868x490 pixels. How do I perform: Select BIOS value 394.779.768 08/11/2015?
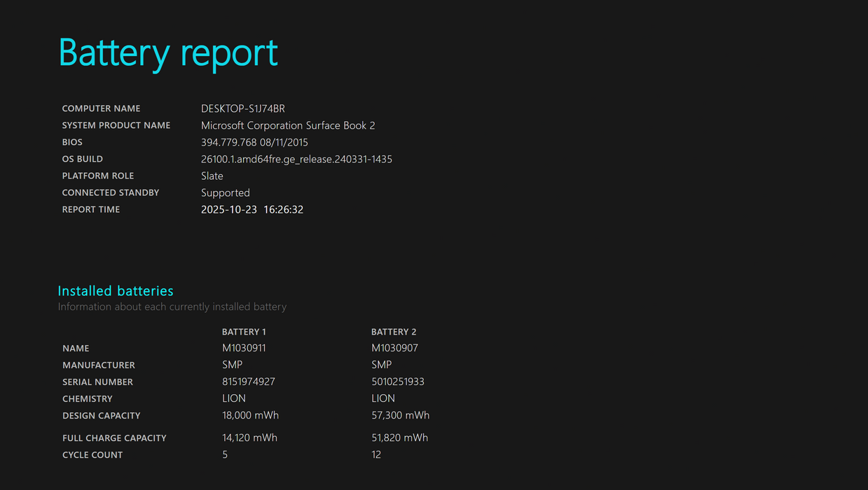[x=254, y=142]
